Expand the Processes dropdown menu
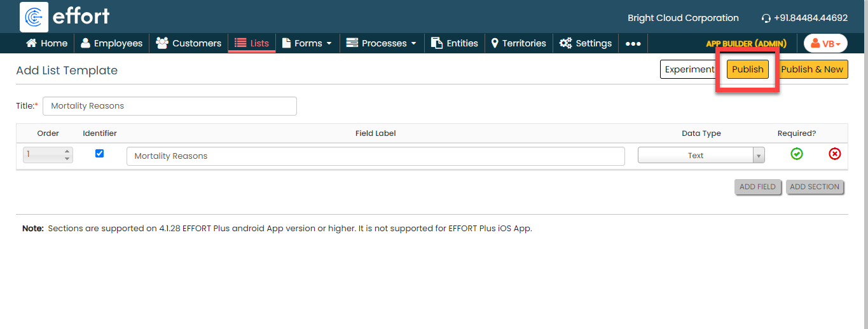Viewport: 868px width, 329px height. click(382, 43)
